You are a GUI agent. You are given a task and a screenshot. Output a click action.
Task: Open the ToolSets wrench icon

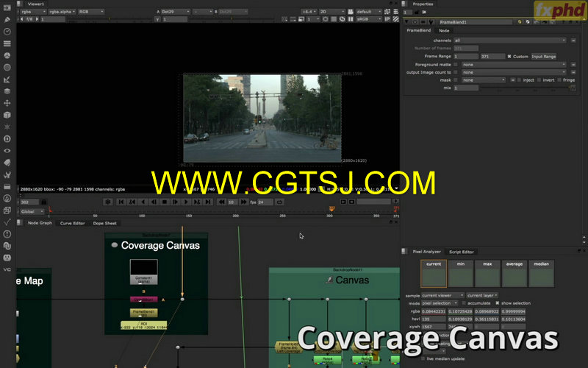pos(7,174)
